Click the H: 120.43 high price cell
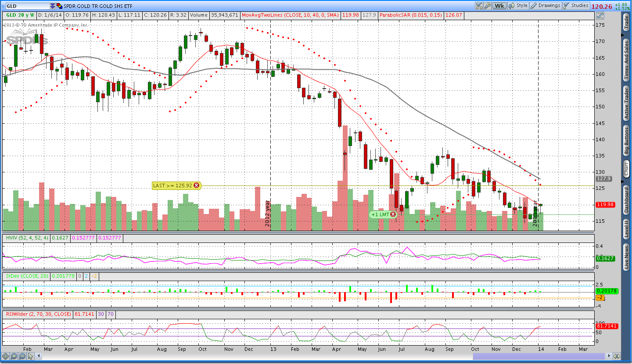632x364 pixels. [x=104, y=15]
